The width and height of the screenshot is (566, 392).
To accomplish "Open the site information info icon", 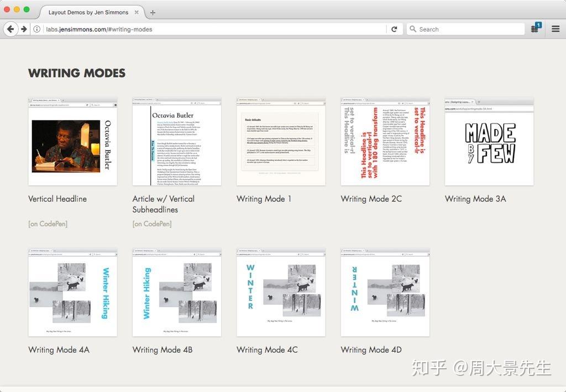I will [x=36, y=29].
